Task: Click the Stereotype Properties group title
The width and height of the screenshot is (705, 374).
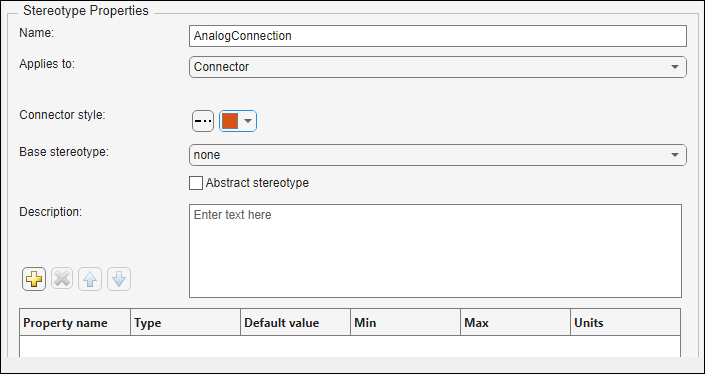Action: pyautogui.click(x=86, y=10)
